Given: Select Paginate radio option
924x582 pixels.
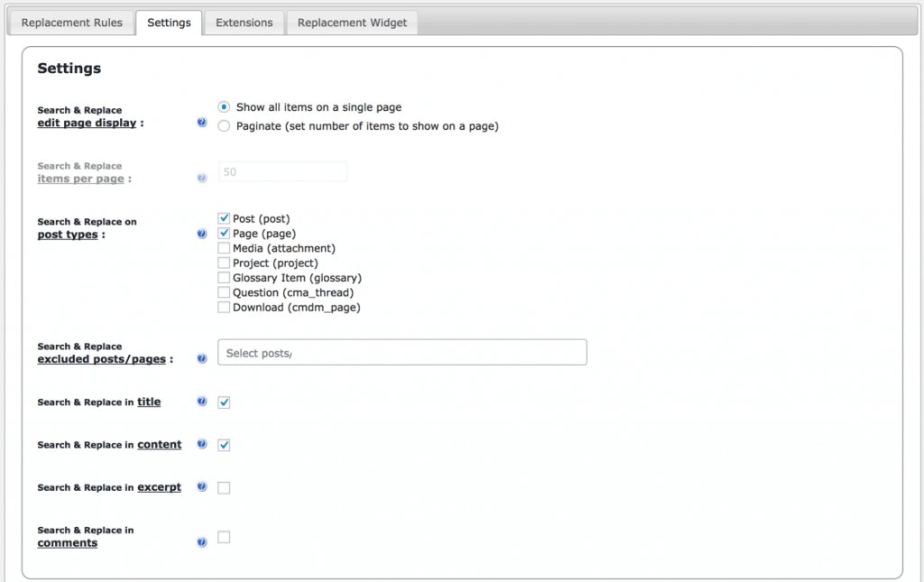Looking at the screenshot, I should pyautogui.click(x=224, y=126).
